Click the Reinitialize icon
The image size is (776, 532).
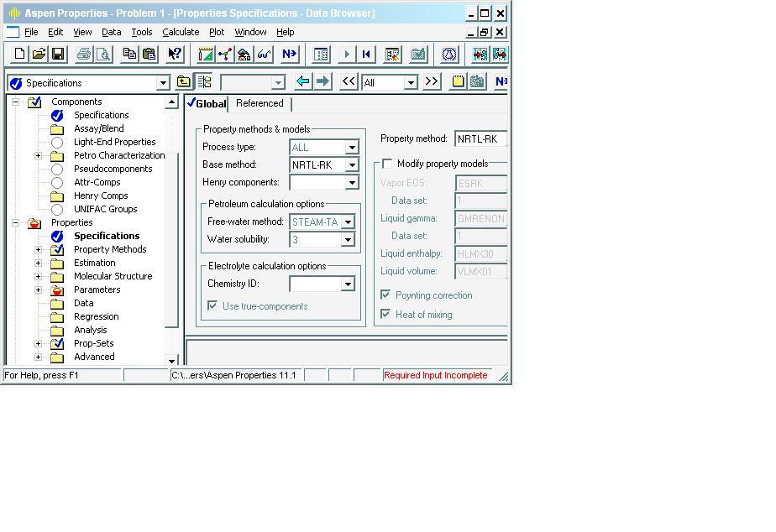point(365,54)
